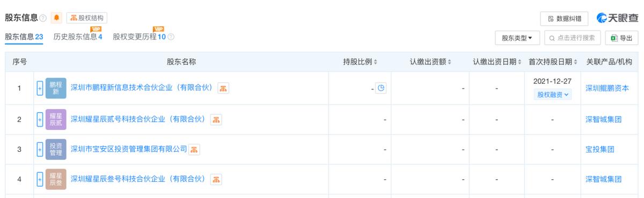Expand row 3 宝安区投资管理 plus toggle
The height and width of the screenshot is (198, 644).
click(x=40, y=149)
